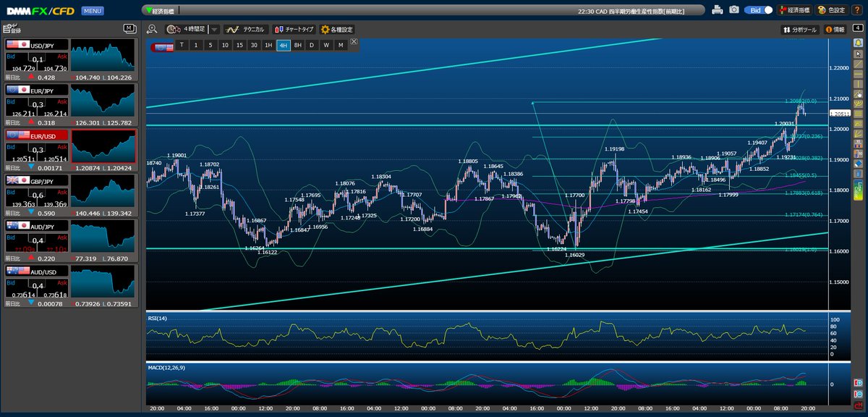The image size is (868, 417).
Task: Open the 情報 info button
Action: 834,30
